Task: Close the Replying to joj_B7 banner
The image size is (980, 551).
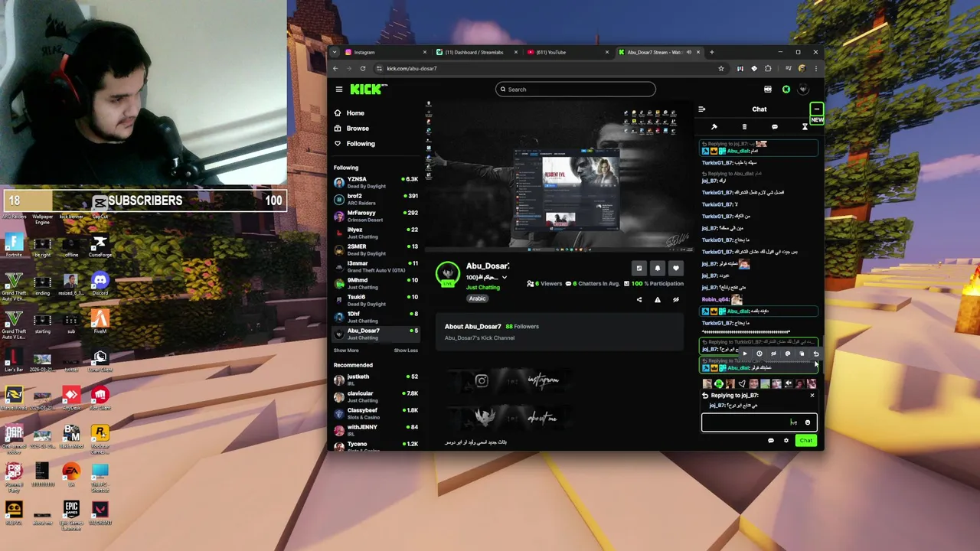Action: point(812,396)
